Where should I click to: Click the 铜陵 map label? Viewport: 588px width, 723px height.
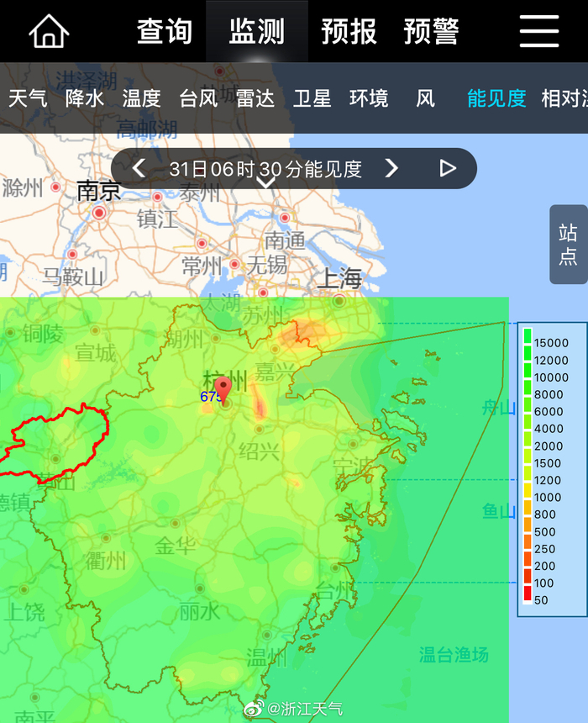coord(43,334)
